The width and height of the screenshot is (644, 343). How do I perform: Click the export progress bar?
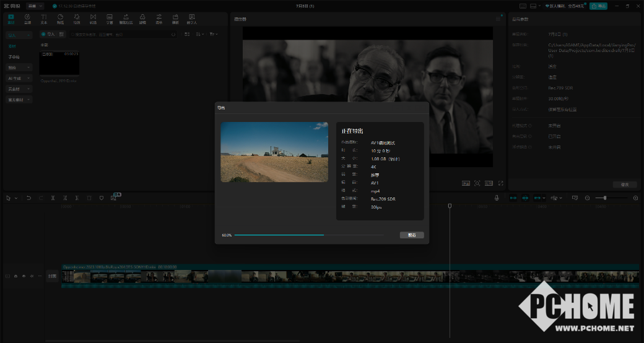point(309,235)
